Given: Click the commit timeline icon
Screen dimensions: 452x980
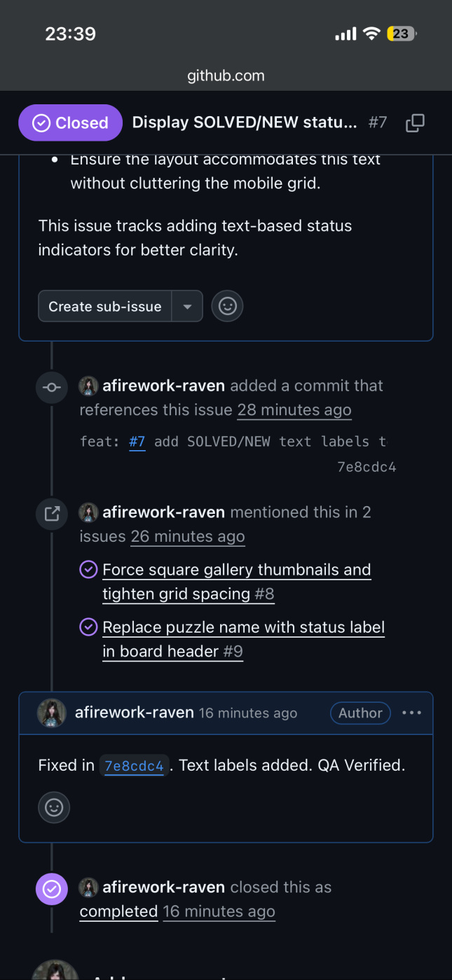Looking at the screenshot, I should (x=52, y=386).
